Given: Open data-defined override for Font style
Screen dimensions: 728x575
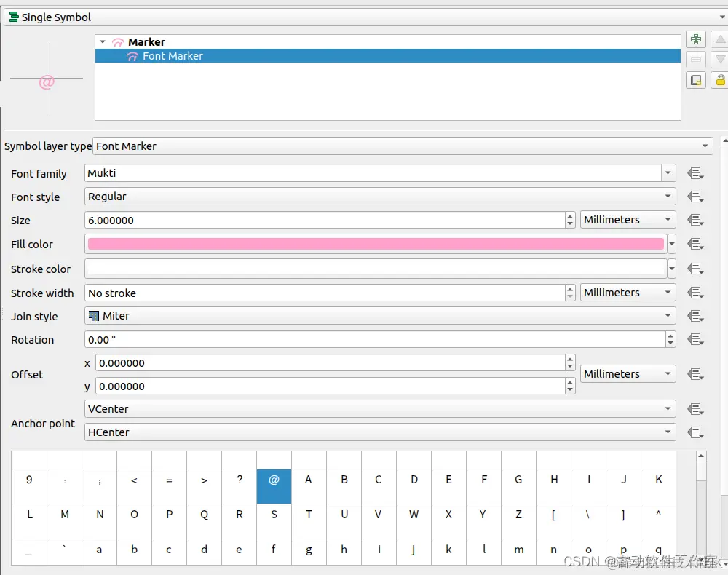Looking at the screenshot, I should pyautogui.click(x=695, y=197).
